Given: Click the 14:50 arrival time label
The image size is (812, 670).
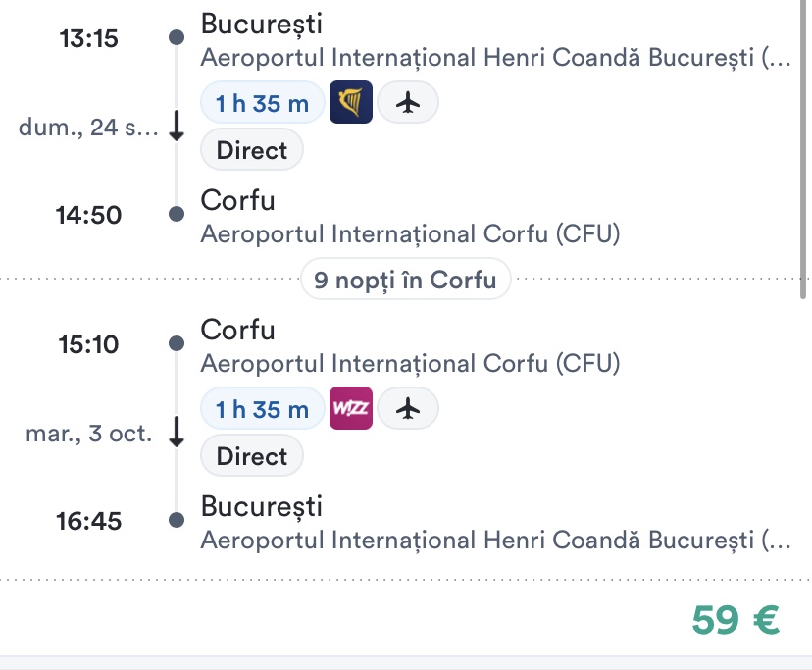Looking at the screenshot, I should tap(88, 215).
